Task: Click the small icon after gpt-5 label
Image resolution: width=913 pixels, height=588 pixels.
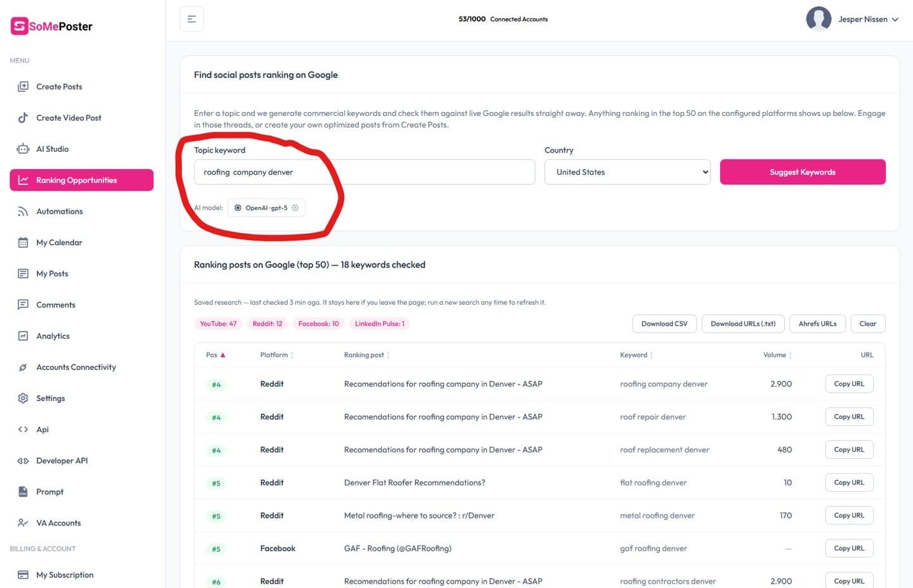Action: (295, 208)
